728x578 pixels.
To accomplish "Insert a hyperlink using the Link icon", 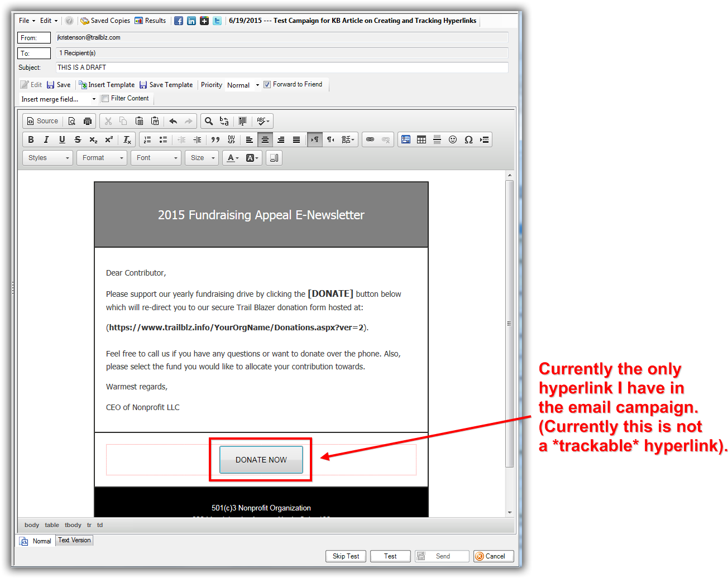I will 370,139.
